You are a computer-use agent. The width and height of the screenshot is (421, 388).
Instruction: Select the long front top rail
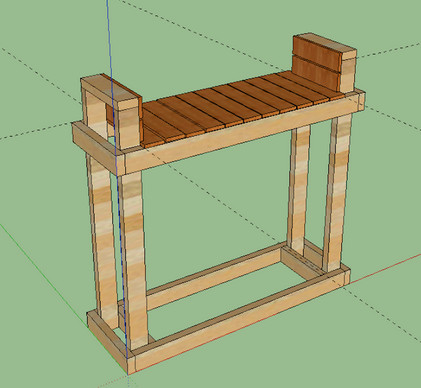pyautogui.click(x=242, y=132)
